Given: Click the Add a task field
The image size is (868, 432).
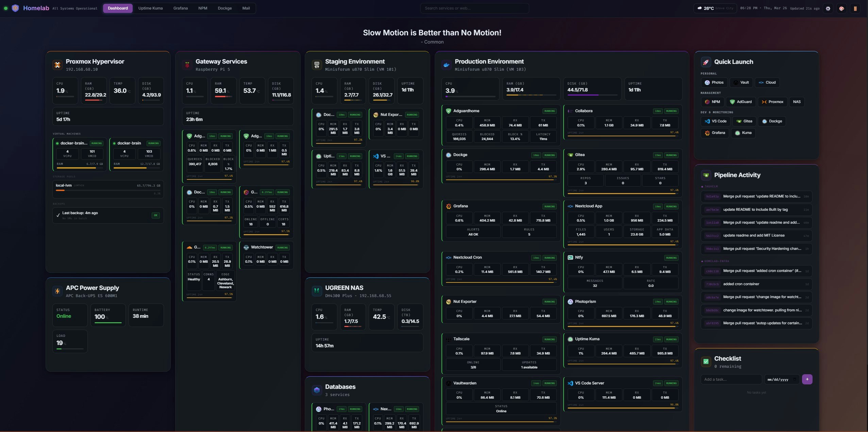Looking at the screenshot, I should [x=731, y=379].
